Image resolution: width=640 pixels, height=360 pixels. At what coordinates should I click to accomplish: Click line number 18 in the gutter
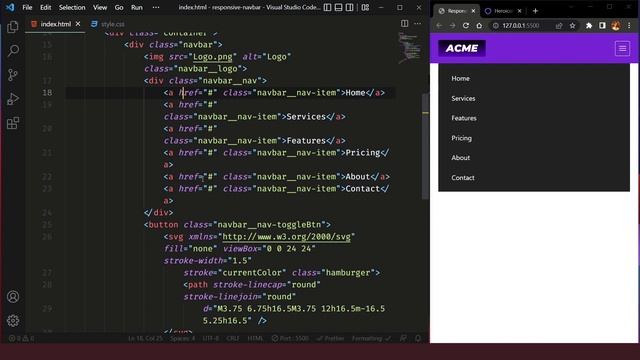[x=47, y=93]
